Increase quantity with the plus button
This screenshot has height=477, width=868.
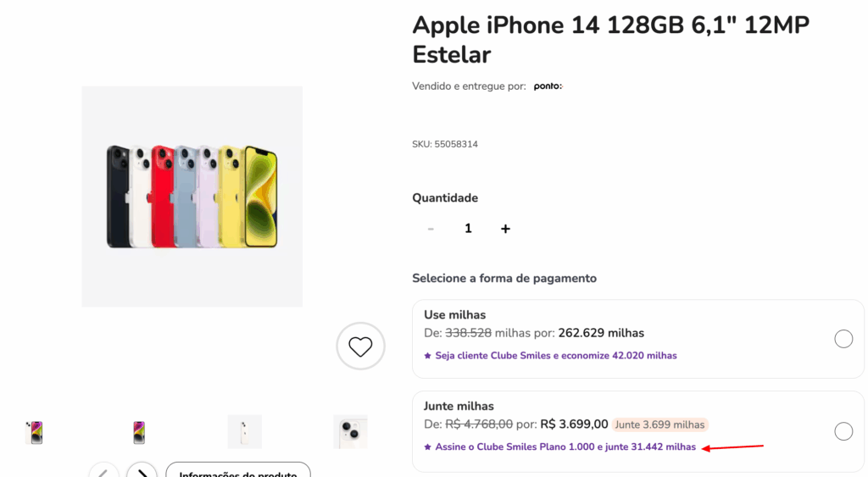coord(505,229)
